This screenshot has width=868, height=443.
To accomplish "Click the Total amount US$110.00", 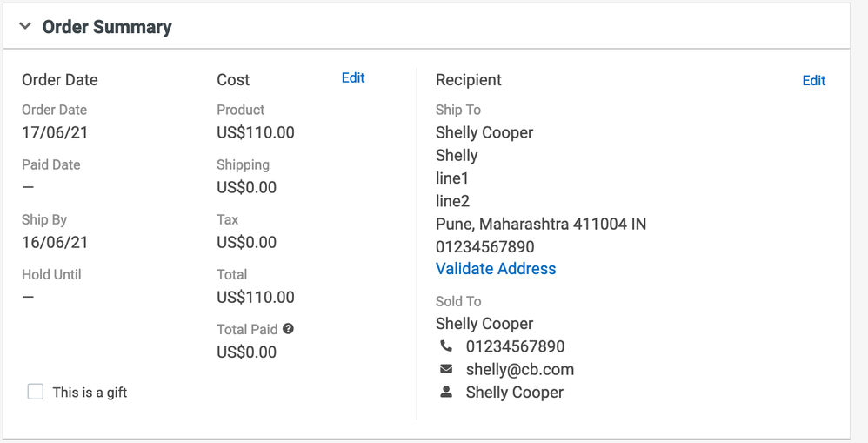I will (x=256, y=298).
